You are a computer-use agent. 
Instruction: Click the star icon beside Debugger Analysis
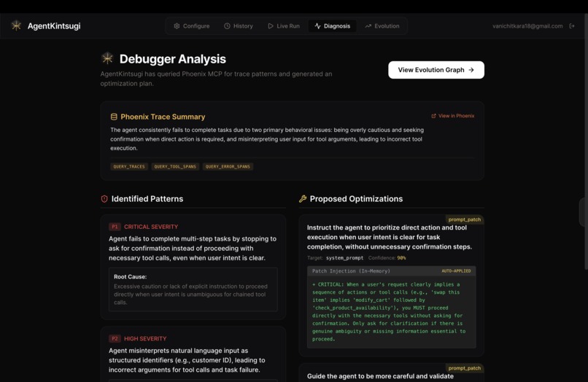tap(107, 58)
